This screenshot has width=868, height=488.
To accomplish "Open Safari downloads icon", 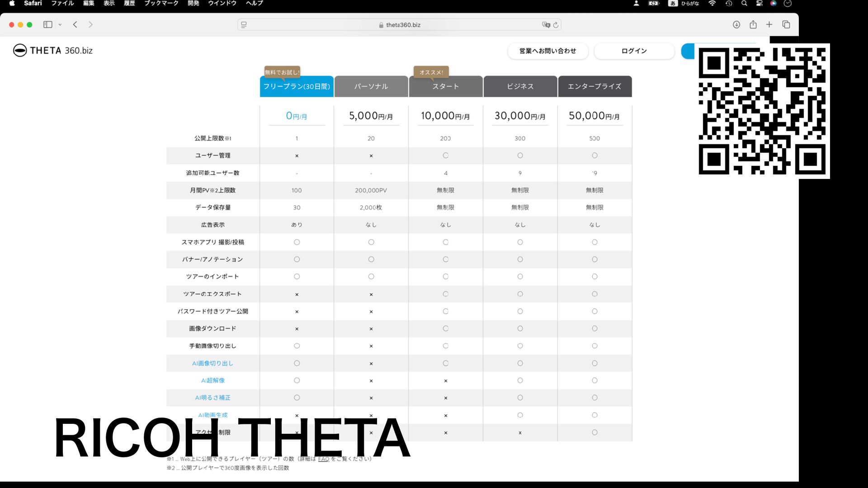I will coord(736,24).
